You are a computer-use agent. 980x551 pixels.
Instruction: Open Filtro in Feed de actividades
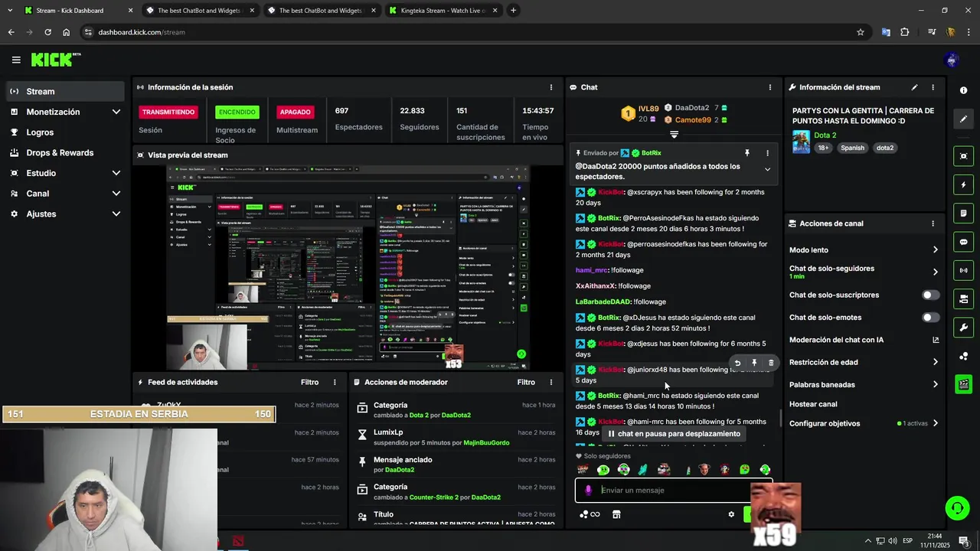pyautogui.click(x=309, y=383)
